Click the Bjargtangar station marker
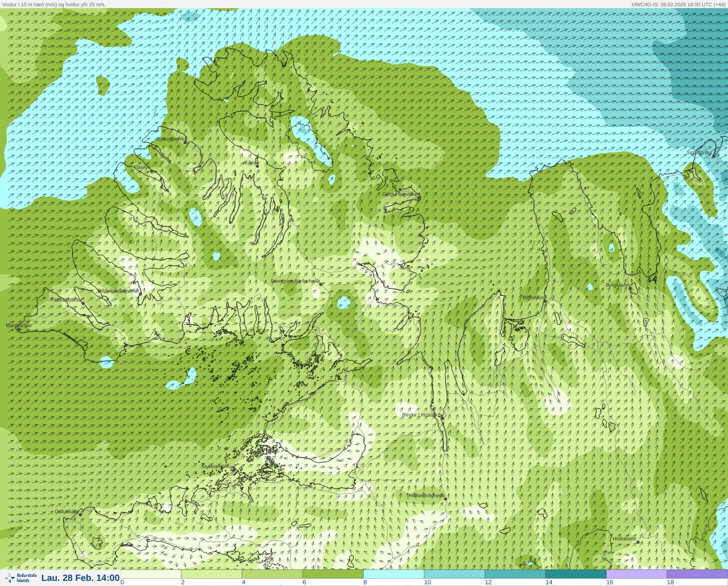This screenshot has height=586, width=728. tap(19, 329)
